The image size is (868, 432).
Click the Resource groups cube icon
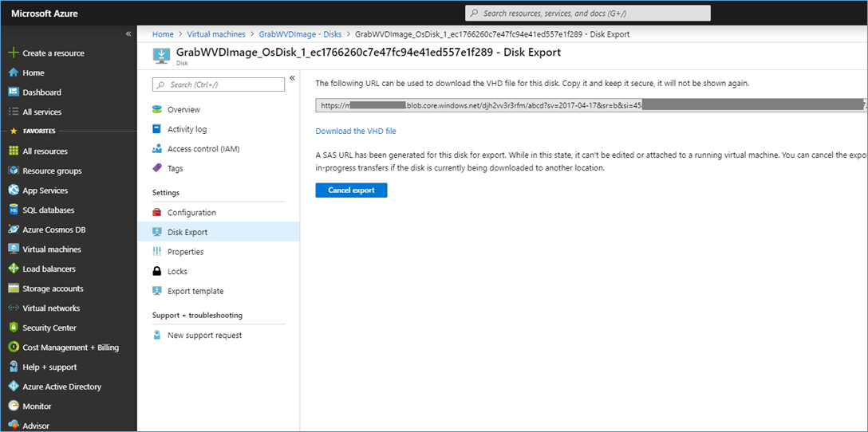[x=14, y=171]
